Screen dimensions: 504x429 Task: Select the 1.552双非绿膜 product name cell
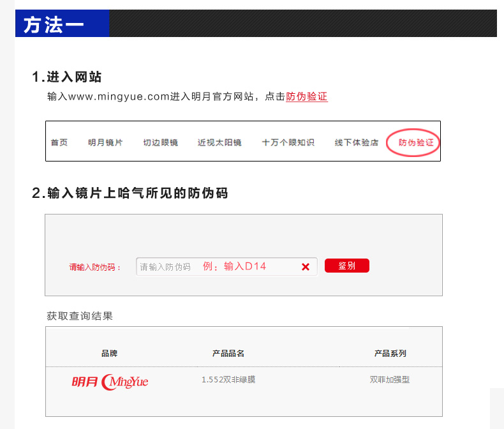pyautogui.click(x=228, y=379)
